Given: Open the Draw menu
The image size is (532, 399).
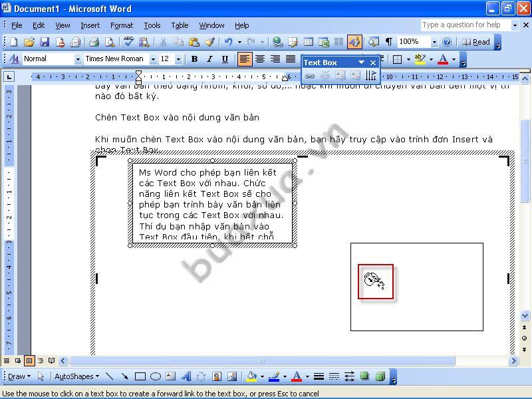Looking at the screenshot, I should pyautogui.click(x=19, y=376).
